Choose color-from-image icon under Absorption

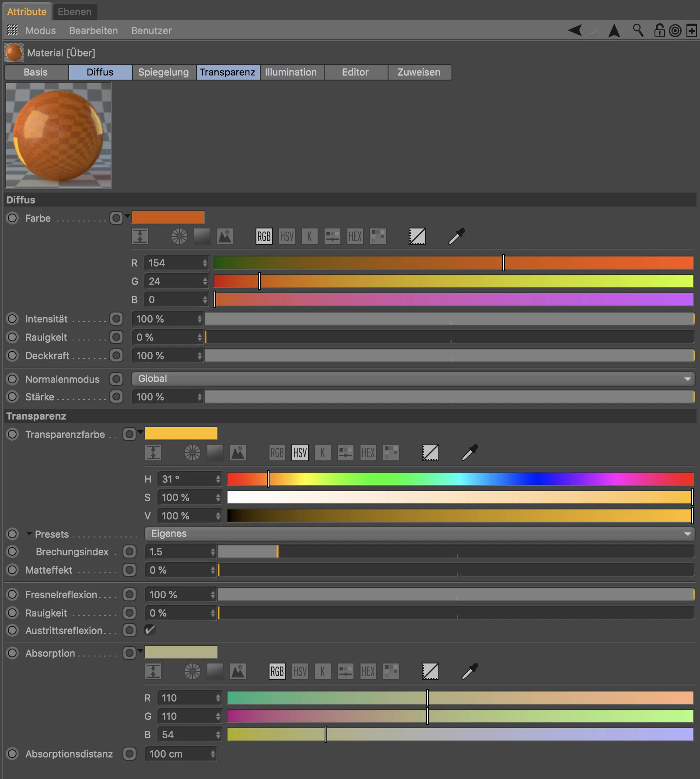tap(238, 671)
